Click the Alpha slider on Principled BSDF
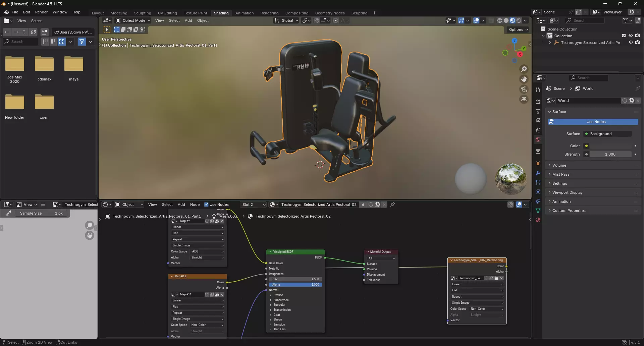The height and width of the screenshot is (346, 644). point(295,285)
